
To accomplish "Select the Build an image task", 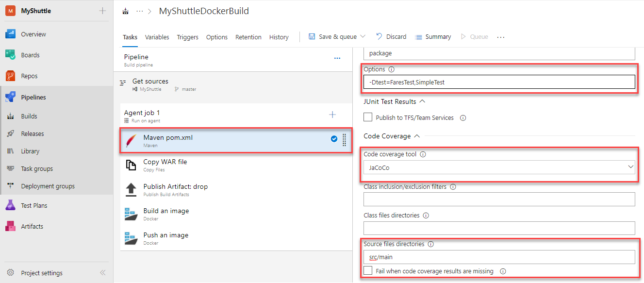I will click(236, 214).
